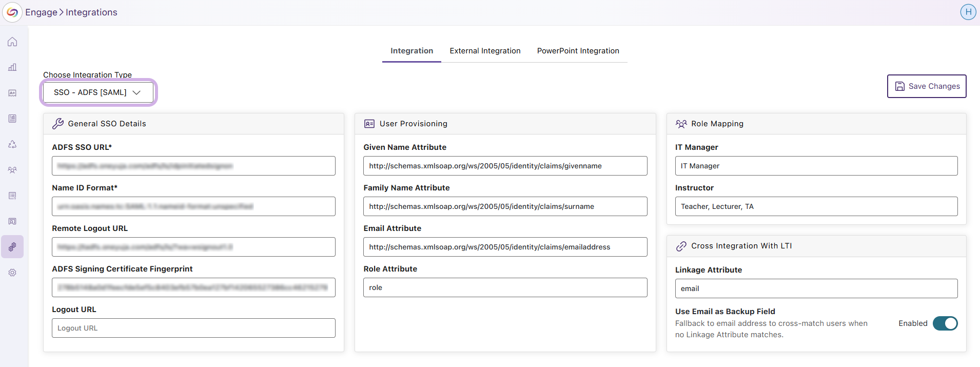Screen dimensions: 980x367
Task: Click the people Role Mapping icon
Action: 681,124
